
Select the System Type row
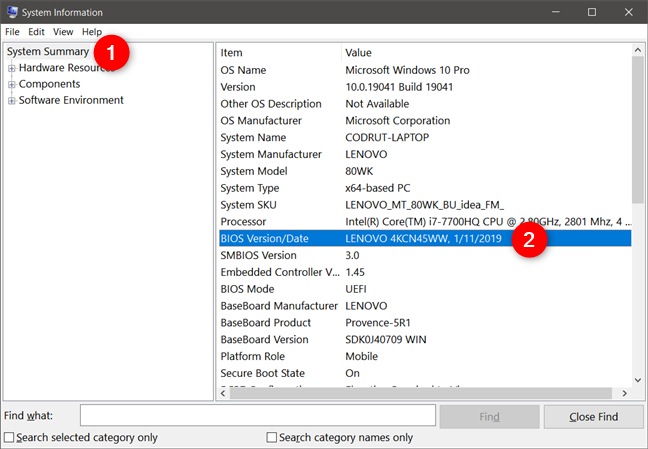(x=425, y=188)
